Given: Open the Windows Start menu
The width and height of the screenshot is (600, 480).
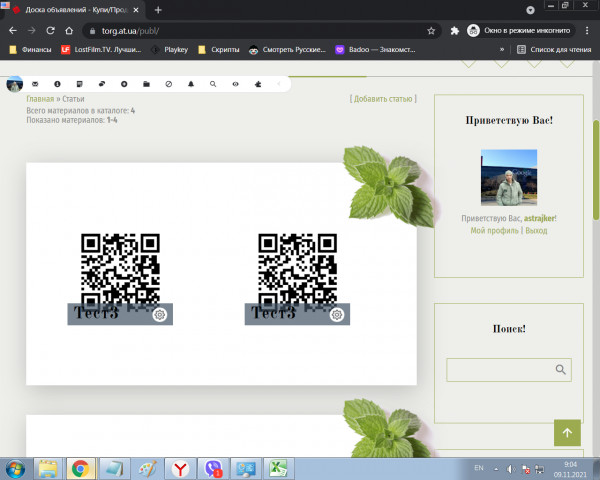Looking at the screenshot, I should (x=15, y=469).
